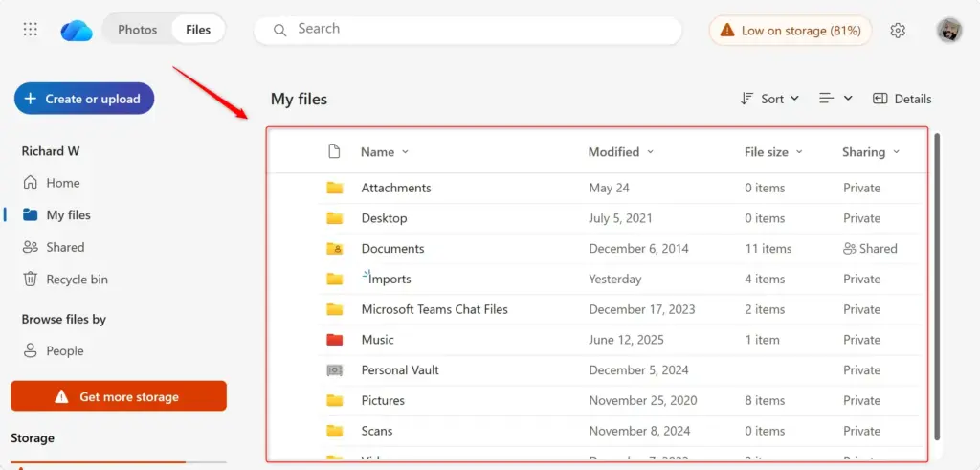Open the Personal Vault name

pos(400,370)
